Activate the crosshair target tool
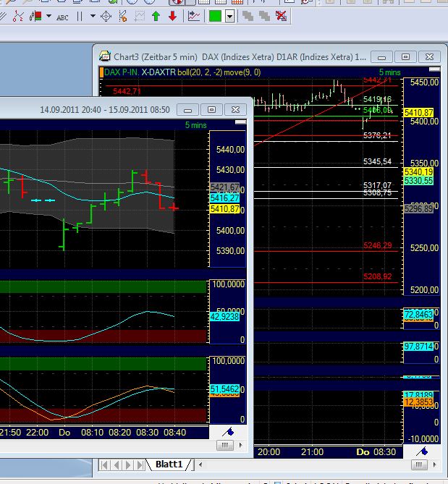Viewport: 448px width, 484px height. (x=106, y=16)
